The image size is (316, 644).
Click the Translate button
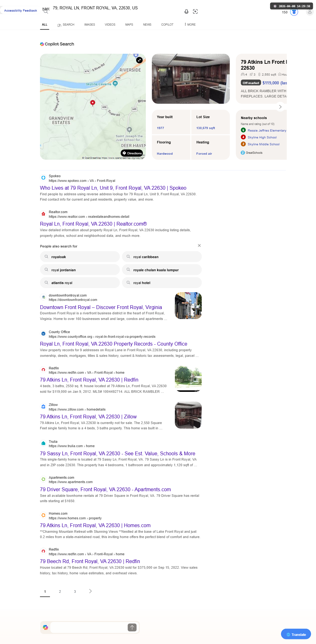pos(296,635)
